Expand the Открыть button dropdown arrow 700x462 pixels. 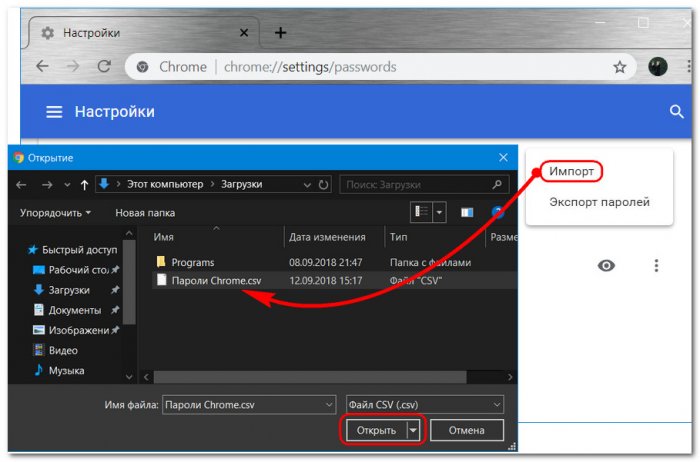coord(413,430)
